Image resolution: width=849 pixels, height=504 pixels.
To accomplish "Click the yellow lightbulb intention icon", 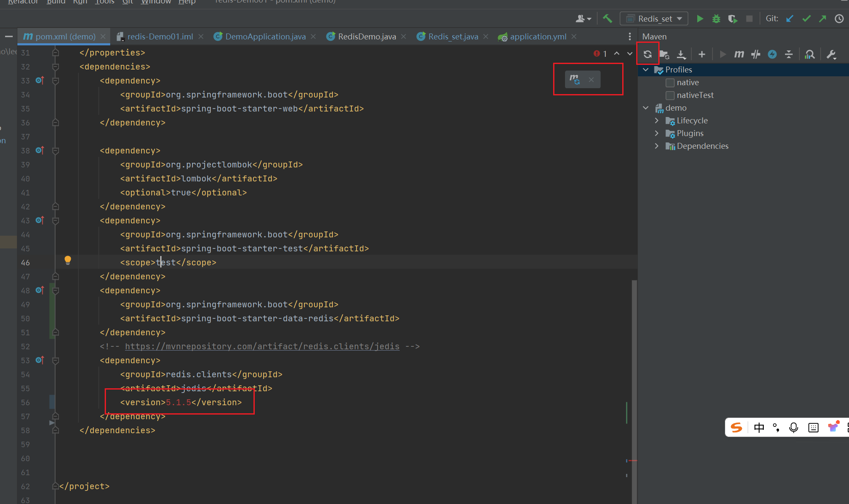I will pyautogui.click(x=68, y=260).
